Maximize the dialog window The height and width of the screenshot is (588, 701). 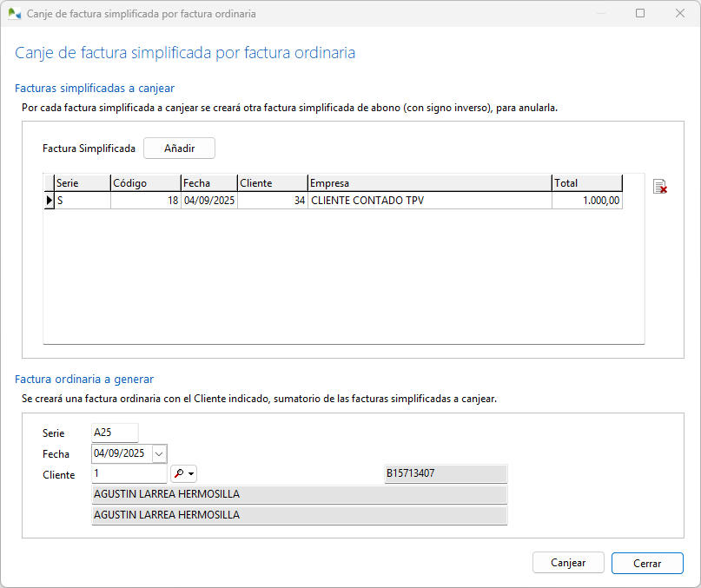(x=640, y=14)
